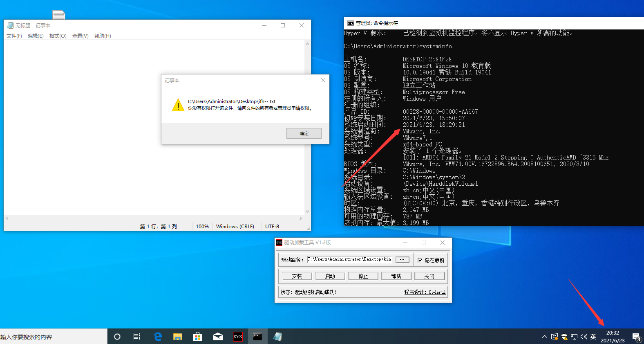Open the 程序设计: Coderui link
This screenshot has width=644, height=344.
pos(425,292)
